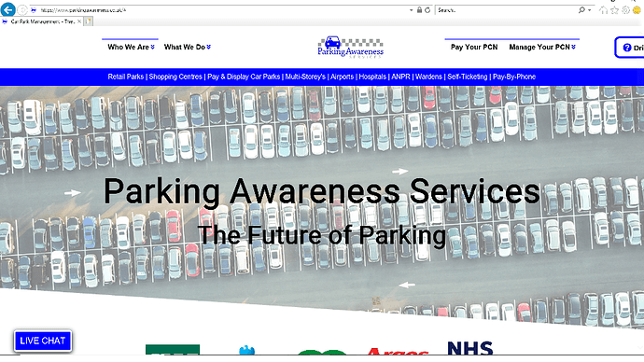Click the browser Home icon
The image size is (644, 362).
603,10
